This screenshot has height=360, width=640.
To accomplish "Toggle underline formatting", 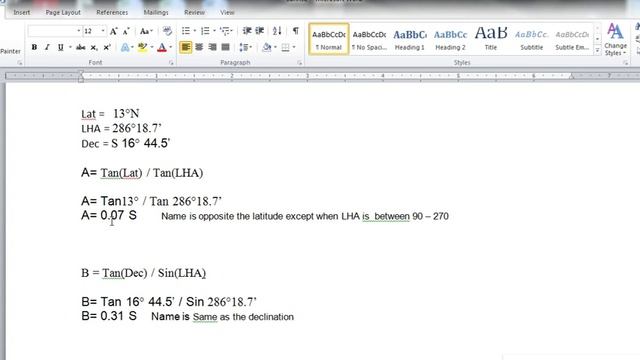I will [60, 47].
